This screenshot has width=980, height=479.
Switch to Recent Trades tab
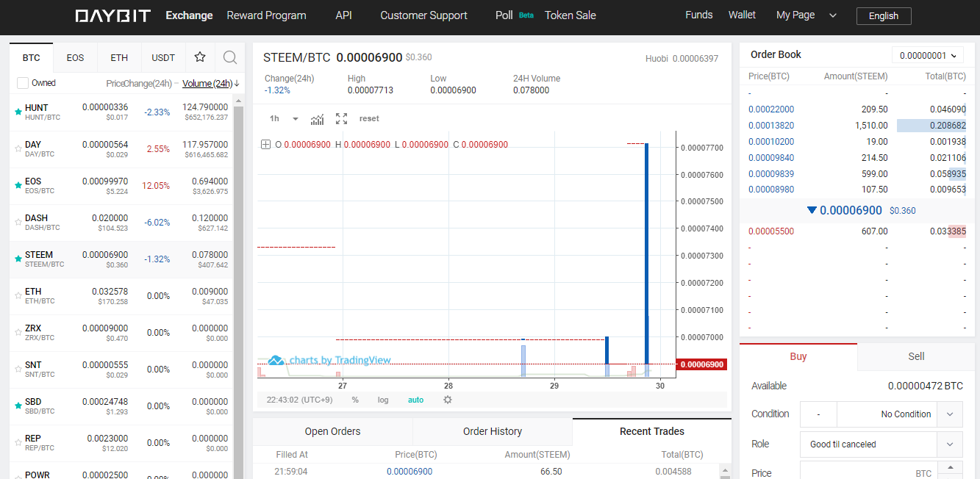point(652,431)
